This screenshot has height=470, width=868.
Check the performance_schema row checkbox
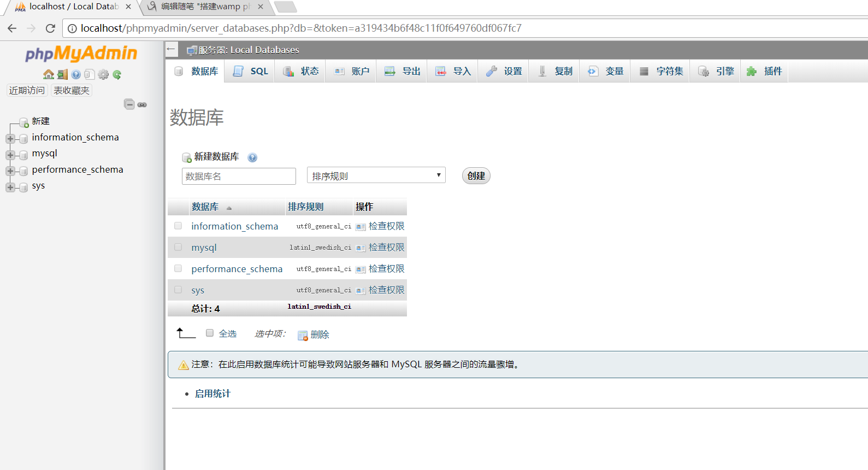178,268
